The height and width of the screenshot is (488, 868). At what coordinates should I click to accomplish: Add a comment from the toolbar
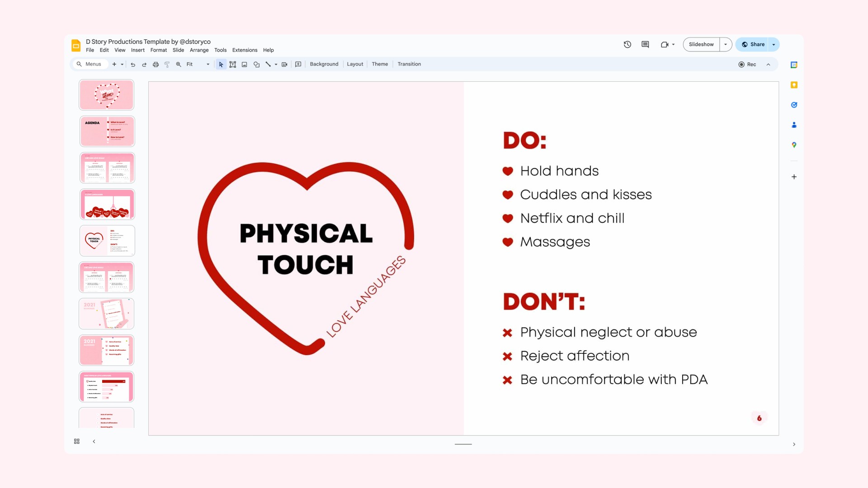298,65
